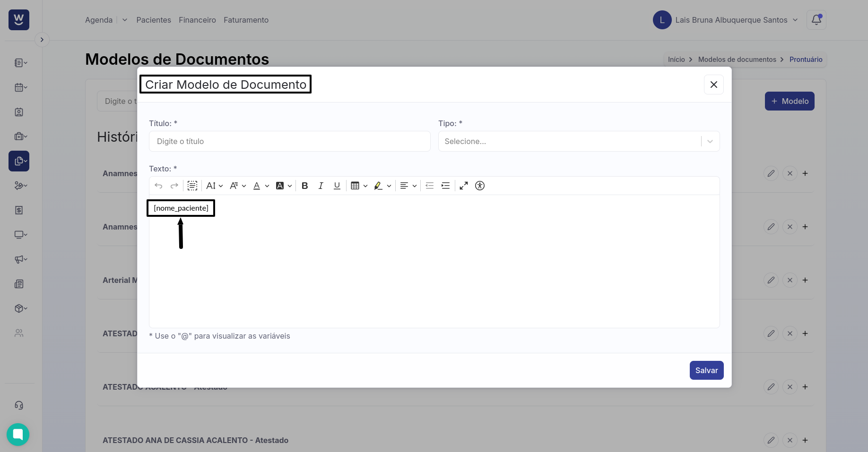Viewport: 868px width, 452px height.
Task: Open the accessibility help icon
Action: (x=480, y=186)
